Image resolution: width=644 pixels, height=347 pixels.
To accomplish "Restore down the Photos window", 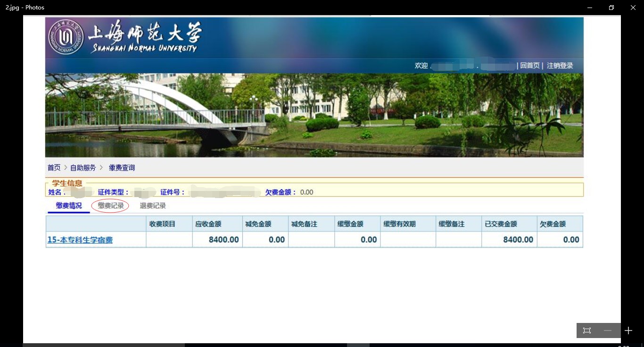I will (611, 8).
